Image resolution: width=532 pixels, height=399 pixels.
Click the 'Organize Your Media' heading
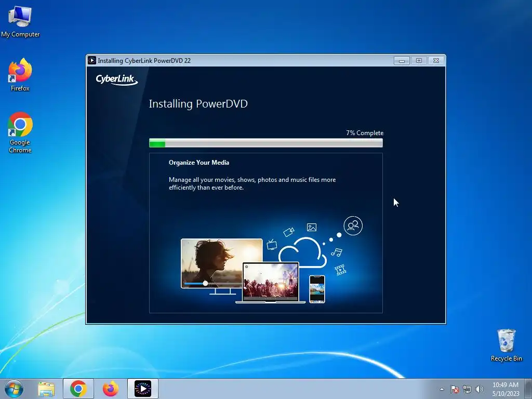click(199, 163)
